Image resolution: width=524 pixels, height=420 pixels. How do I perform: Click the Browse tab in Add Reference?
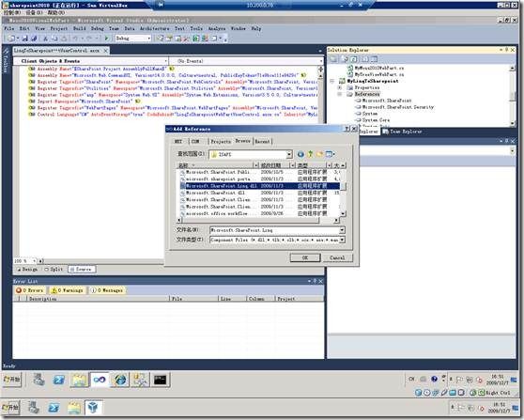click(x=243, y=141)
